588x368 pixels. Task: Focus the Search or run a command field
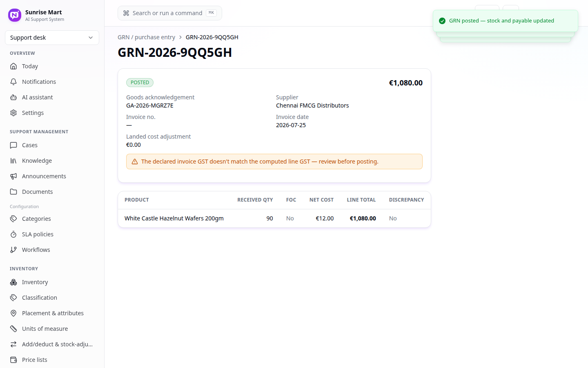coord(170,13)
